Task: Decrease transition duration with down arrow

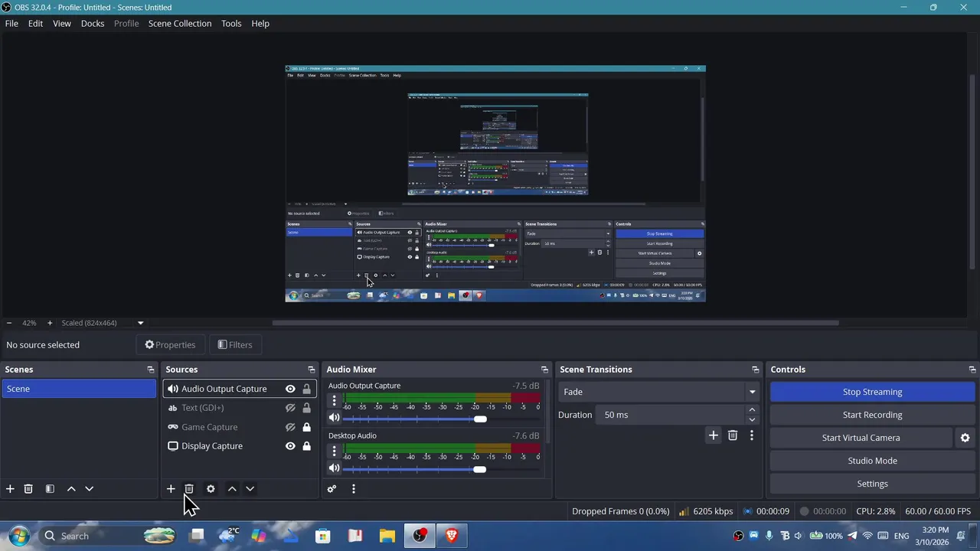Action: [x=752, y=419]
